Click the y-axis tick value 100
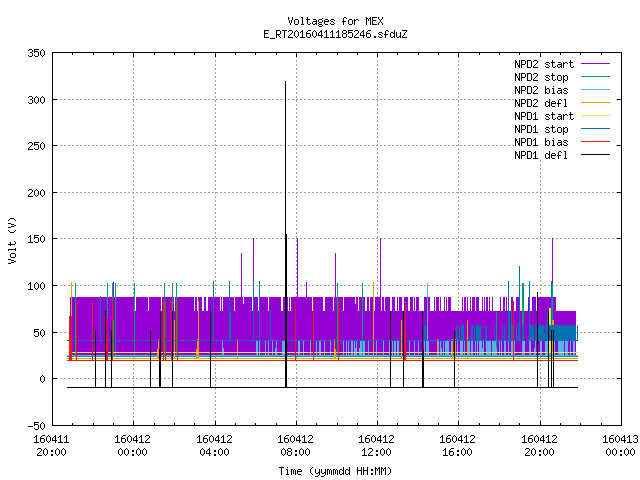The width and height of the screenshot is (640, 480). (x=36, y=286)
